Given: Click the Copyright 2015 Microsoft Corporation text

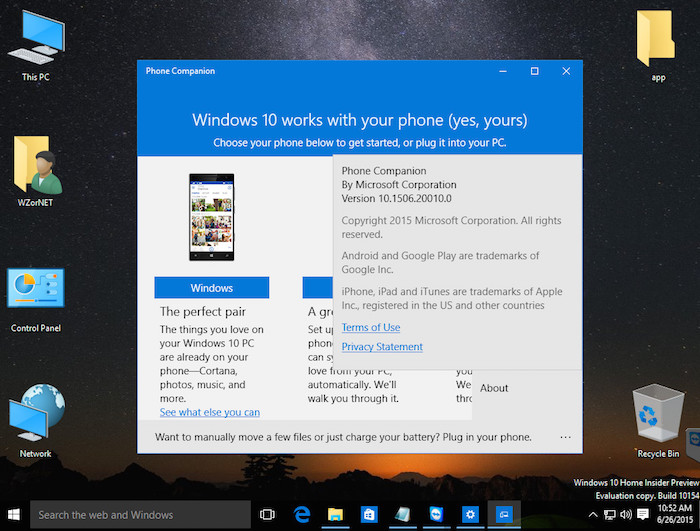Looking at the screenshot, I should (451, 227).
